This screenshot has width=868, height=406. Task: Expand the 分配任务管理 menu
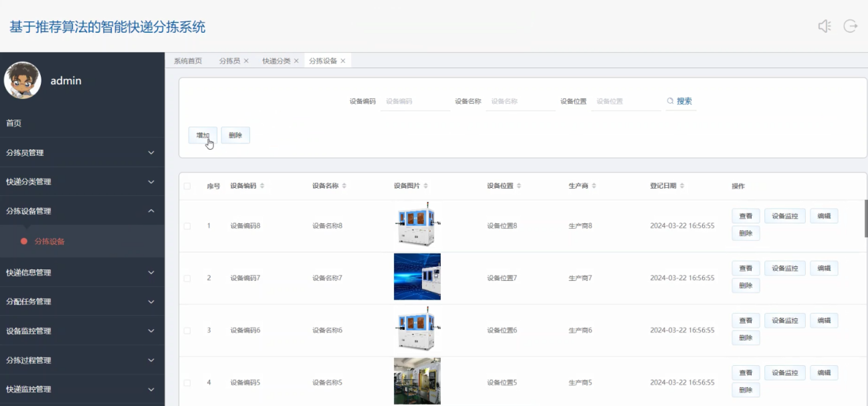82,302
